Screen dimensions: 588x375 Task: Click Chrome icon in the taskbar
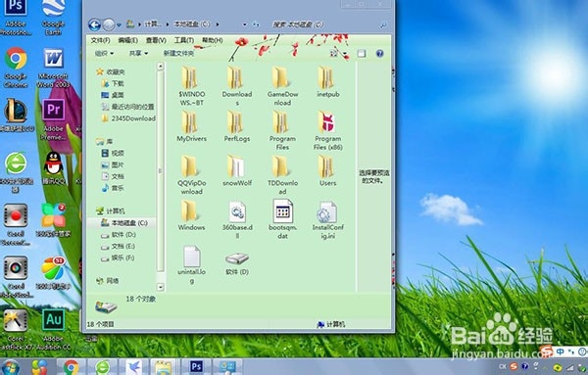pyautogui.click(x=71, y=367)
